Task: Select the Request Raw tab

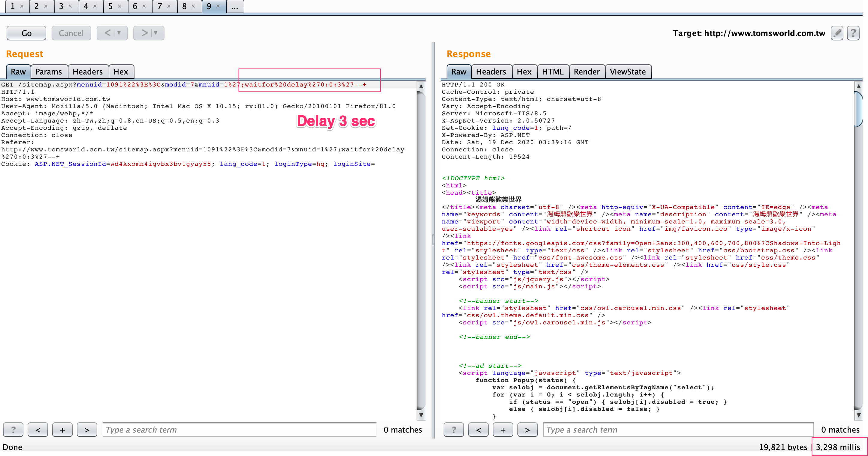Action: click(18, 71)
